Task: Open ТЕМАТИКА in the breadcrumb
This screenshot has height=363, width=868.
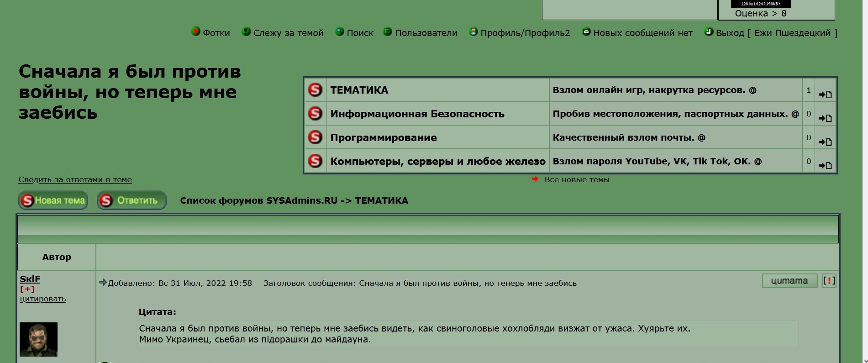Action: pos(382,200)
